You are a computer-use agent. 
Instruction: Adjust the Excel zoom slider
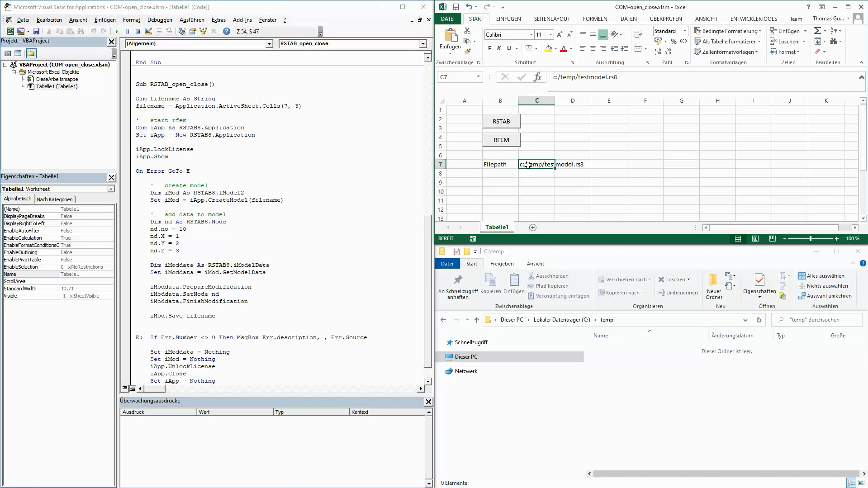[811, 238]
